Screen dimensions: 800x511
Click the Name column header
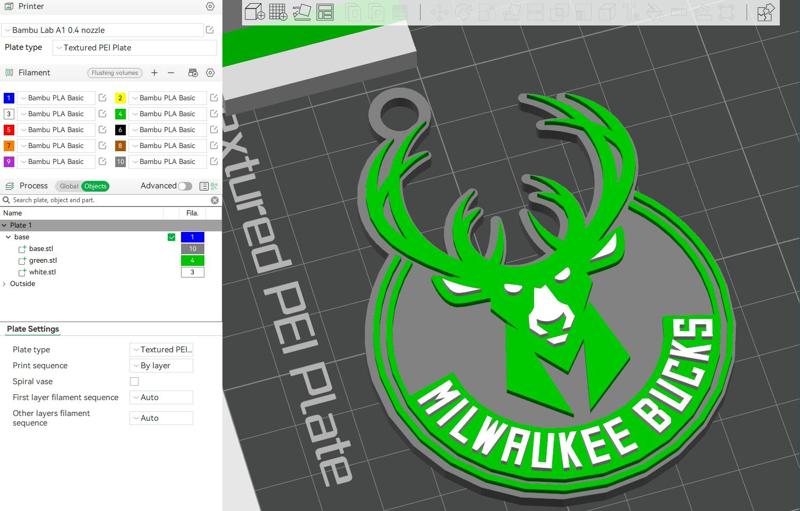click(x=12, y=213)
